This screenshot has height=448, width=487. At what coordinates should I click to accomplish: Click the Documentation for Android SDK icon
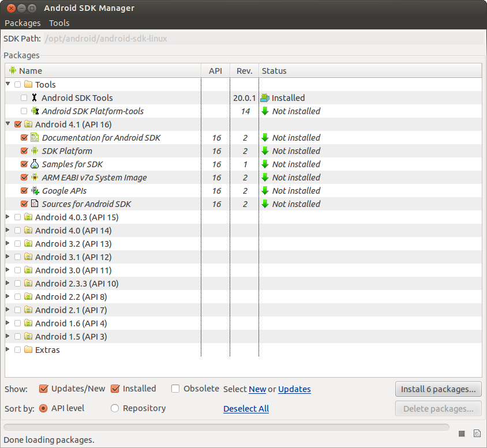tap(35, 137)
